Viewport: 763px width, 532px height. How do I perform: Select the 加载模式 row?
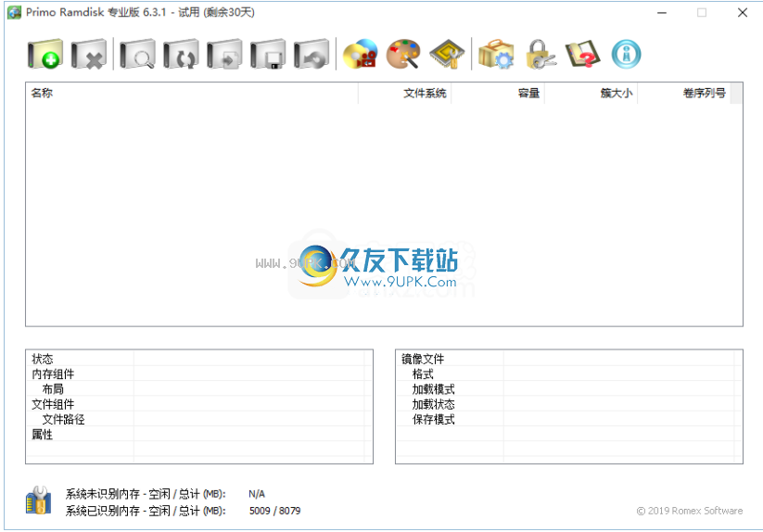569,389
